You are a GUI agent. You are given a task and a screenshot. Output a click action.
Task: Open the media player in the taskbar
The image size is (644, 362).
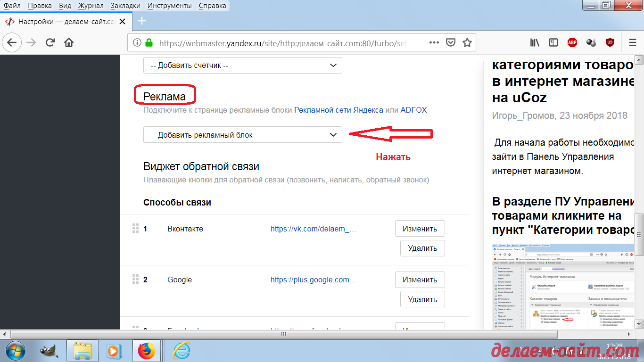[113, 351]
